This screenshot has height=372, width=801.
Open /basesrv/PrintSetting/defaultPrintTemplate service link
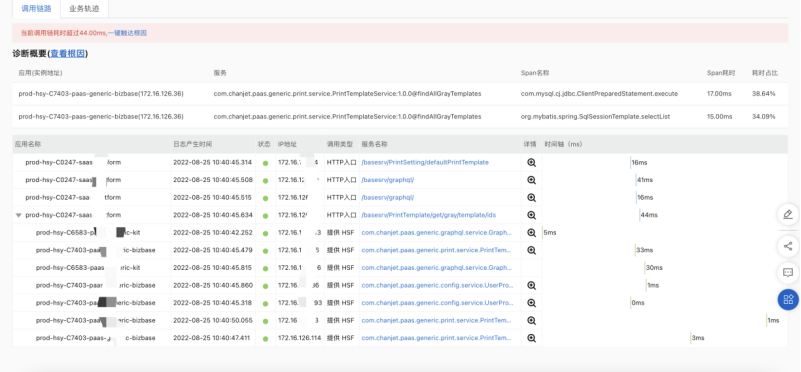[x=425, y=162]
